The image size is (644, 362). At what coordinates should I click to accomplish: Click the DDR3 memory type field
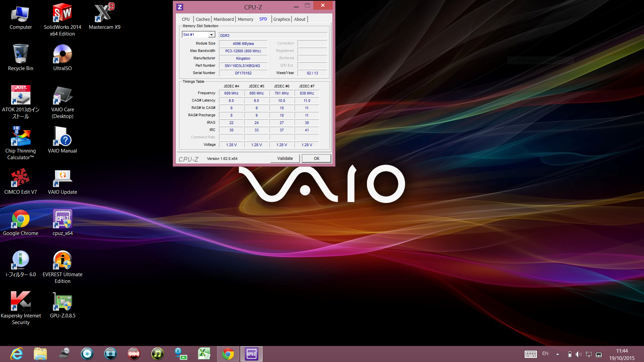273,36
